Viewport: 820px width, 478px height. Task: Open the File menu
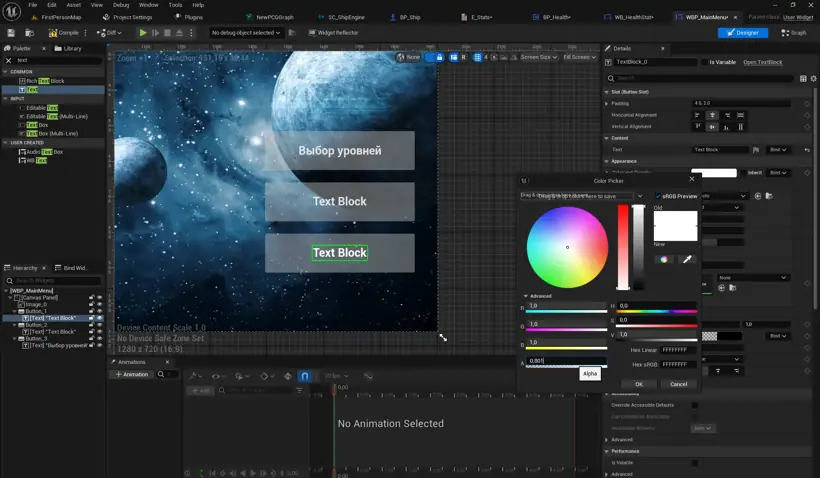tap(32, 5)
